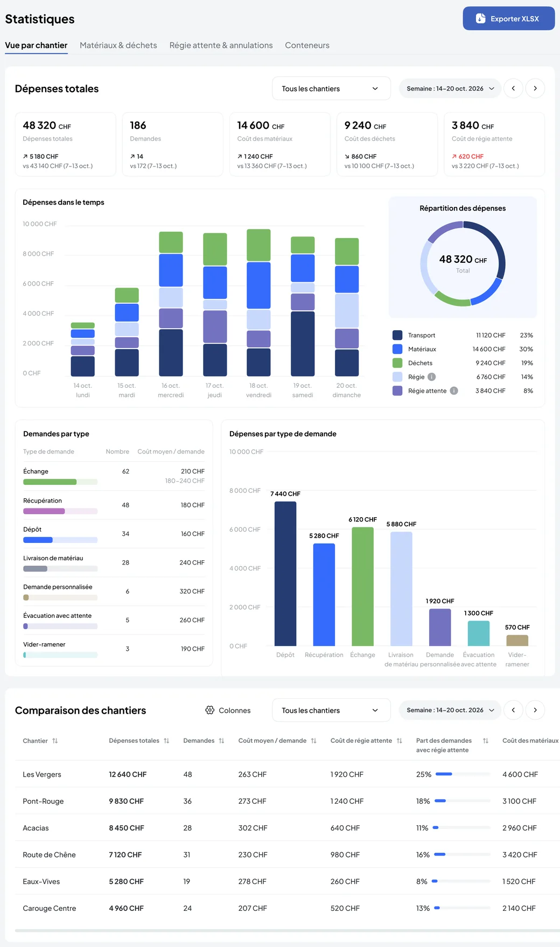Image resolution: width=560 pixels, height=947 pixels.
Task: Click the Colonnes button
Action: point(228,710)
